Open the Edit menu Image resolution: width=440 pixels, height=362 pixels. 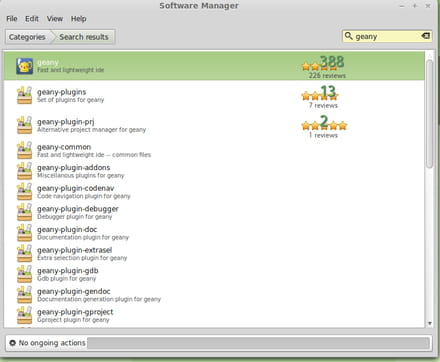pyautogui.click(x=32, y=19)
